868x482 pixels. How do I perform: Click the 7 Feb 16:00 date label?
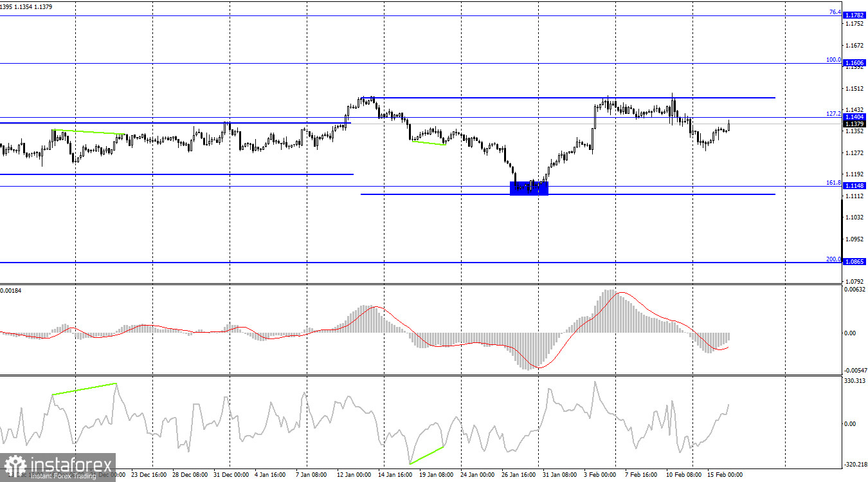click(x=641, y=476)
